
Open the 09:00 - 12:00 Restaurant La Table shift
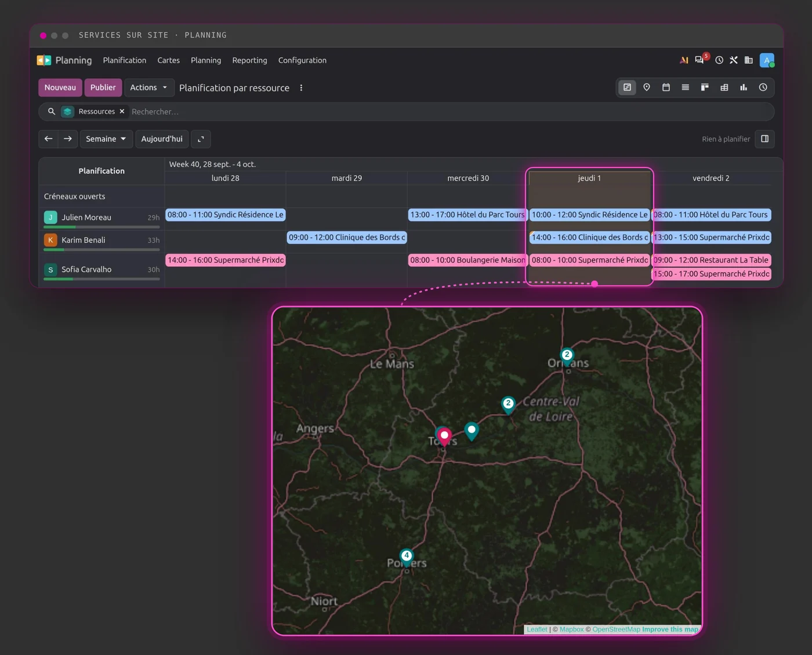[712, 260]
